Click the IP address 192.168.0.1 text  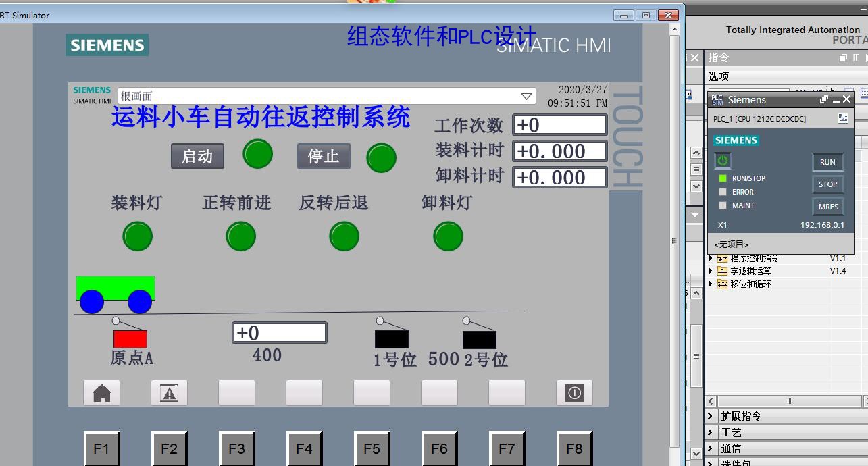click(x=822, y=225)
